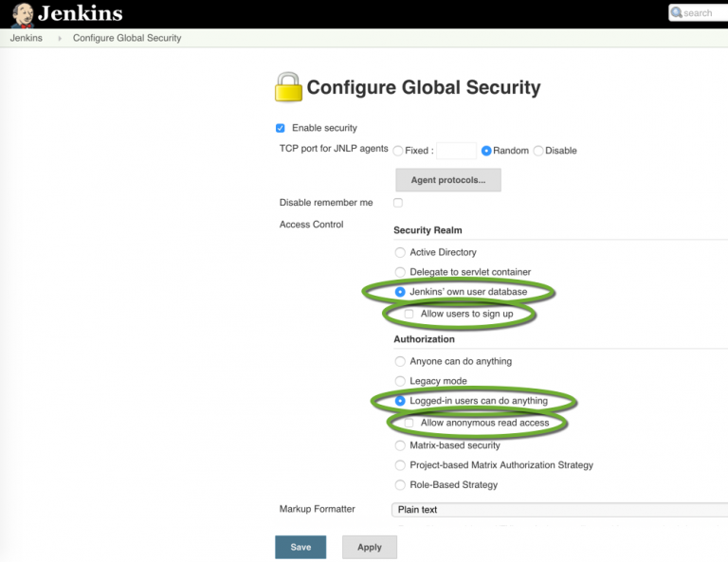
Task: Click the breadcrumb arrow after Jenkins
Action: 60,38
